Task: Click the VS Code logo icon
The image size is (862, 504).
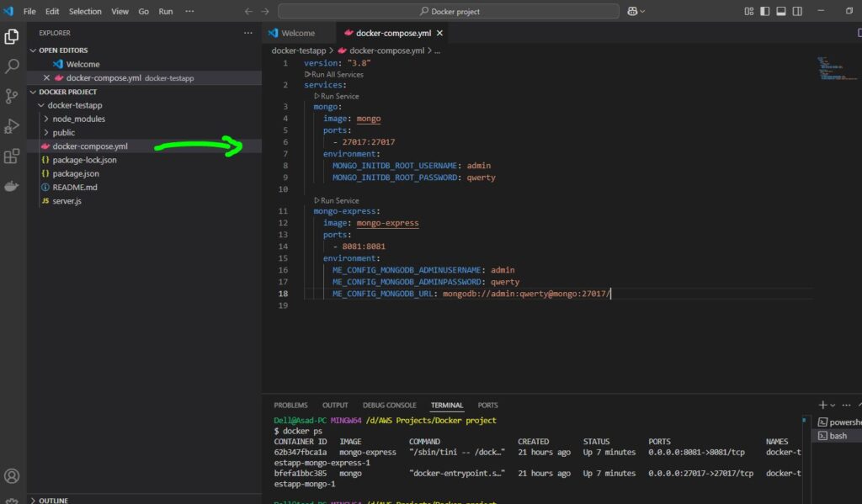Action: pos(8,11)
